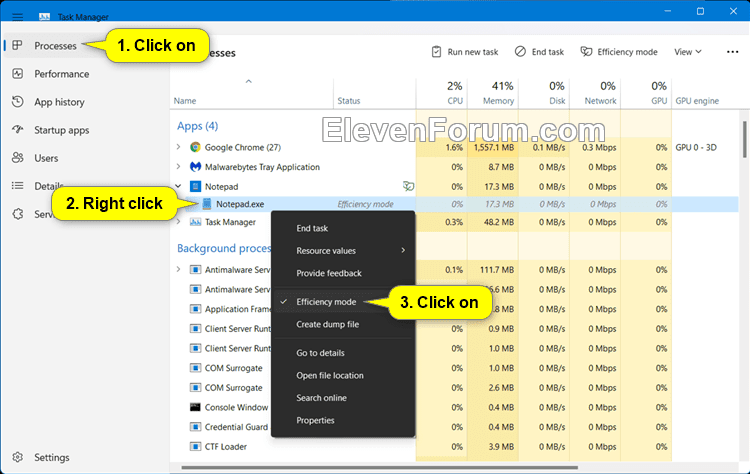This screenshot has height=474, width=750.
Task: Click the COM Surrogate 2.6 MB row icon
Action: click(x=195, y=387)
